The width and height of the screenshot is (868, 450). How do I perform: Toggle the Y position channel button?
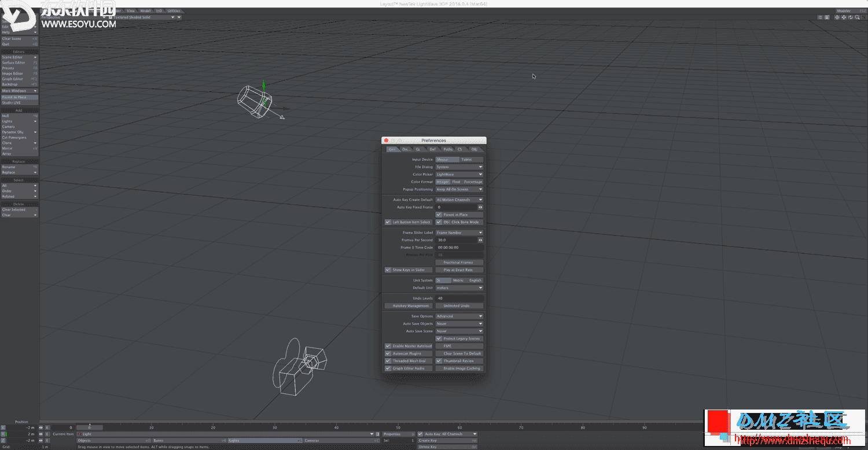pyautogui.click(x=3, y=434)
